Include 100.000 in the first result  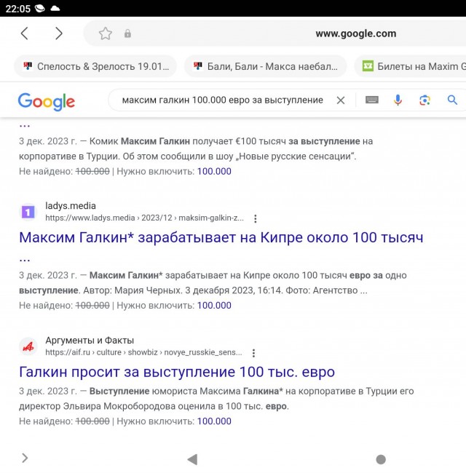[x=214, y=171]
